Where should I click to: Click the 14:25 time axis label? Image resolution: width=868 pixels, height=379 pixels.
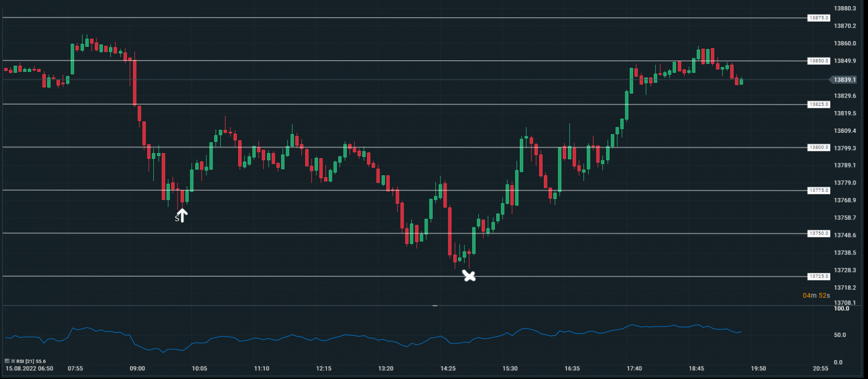point(448,368)
